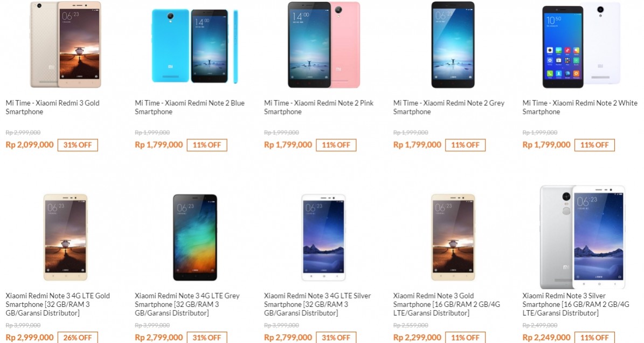
Task: Select the Redmi Note 3 4G LTE Silver image
Action: [x=324, y=237]
